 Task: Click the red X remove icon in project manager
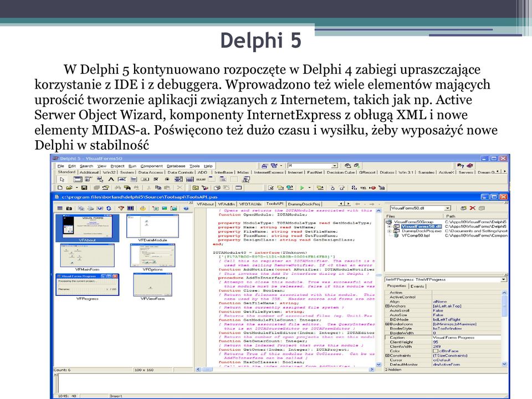[x=472, y=208]
